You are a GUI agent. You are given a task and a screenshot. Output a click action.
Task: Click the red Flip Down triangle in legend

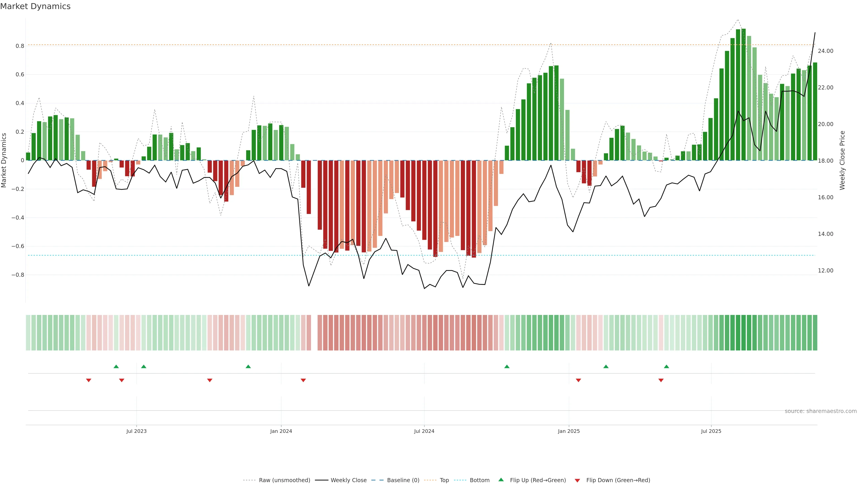577,481
